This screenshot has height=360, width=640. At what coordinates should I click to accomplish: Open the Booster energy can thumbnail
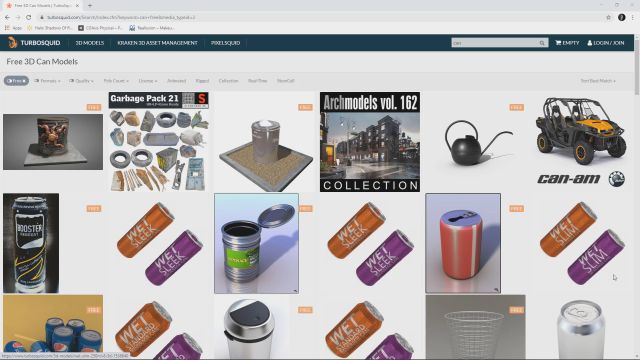[x=31, y=243]
